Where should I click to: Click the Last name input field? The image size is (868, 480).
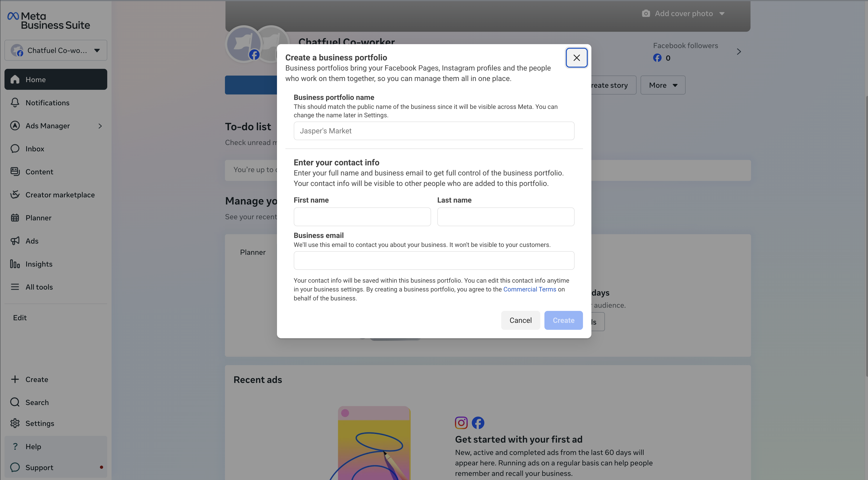[506, 217]
